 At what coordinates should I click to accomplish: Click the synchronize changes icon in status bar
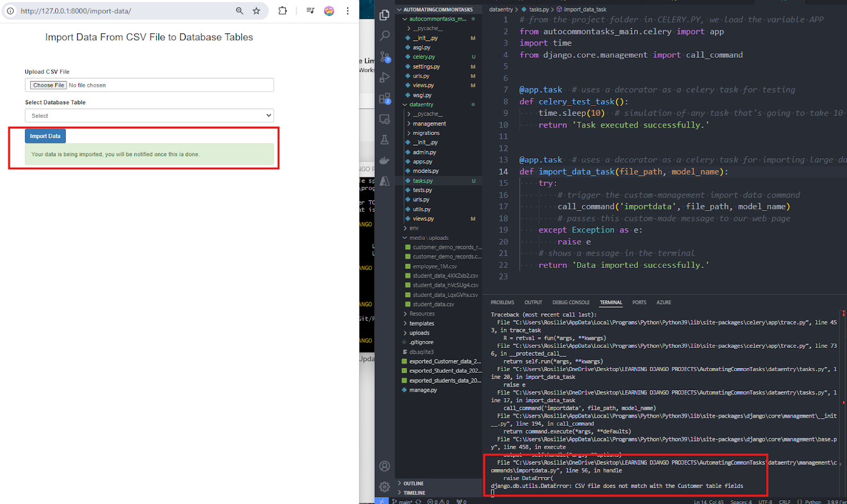418,501
